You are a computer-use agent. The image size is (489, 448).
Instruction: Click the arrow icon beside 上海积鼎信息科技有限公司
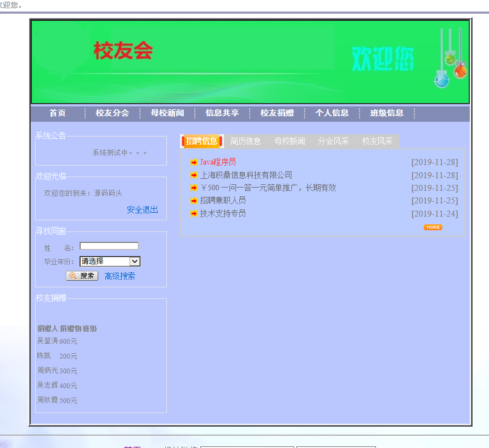[x=193, y=175]
